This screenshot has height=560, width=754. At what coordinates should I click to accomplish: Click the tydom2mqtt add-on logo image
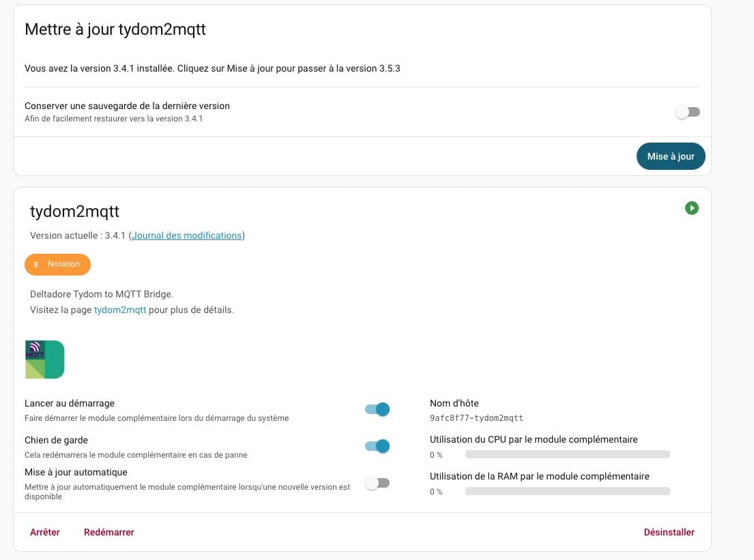[x=44, y=359]
